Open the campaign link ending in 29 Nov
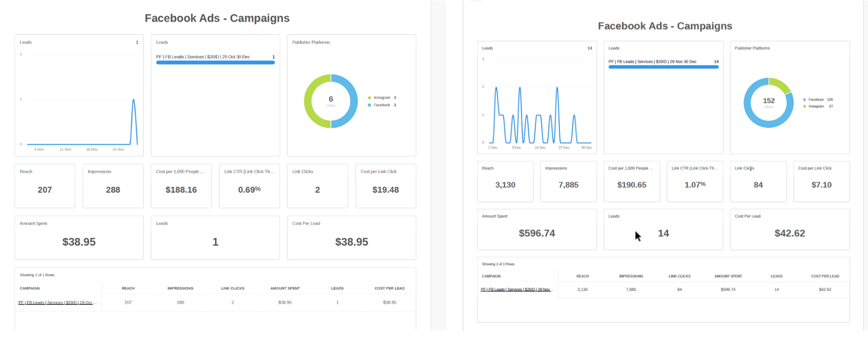The height and width of the screenshot is (354, 868). pos(516,289)
